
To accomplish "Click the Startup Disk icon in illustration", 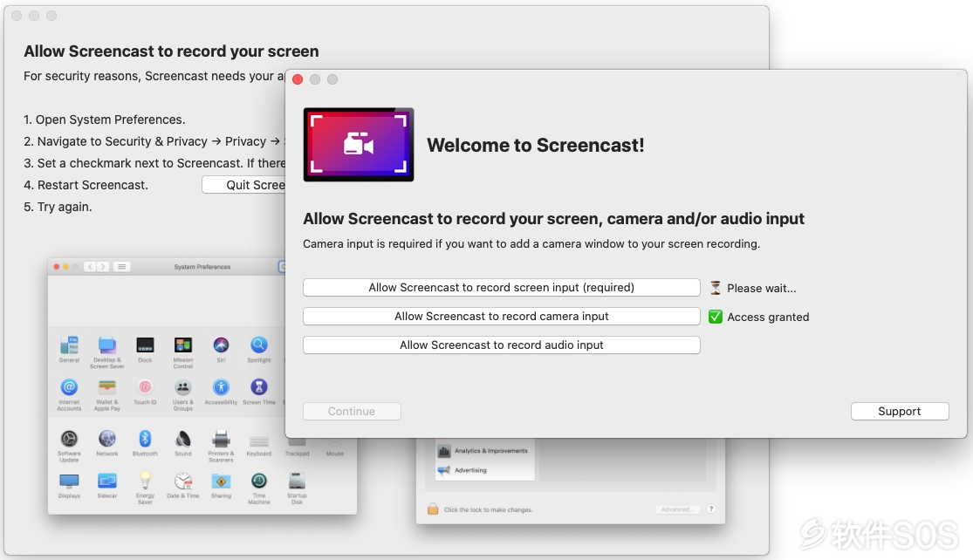I will click(297, 481).
